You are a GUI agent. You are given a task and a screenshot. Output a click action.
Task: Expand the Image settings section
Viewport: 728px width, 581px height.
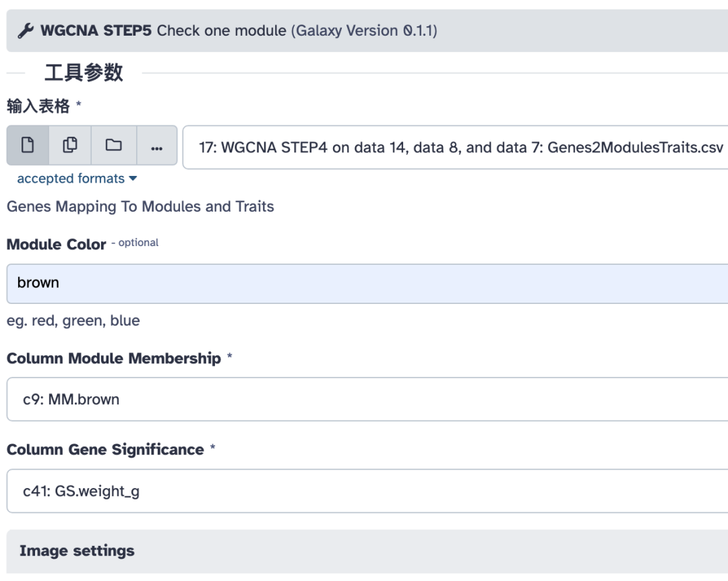[77, 551]
